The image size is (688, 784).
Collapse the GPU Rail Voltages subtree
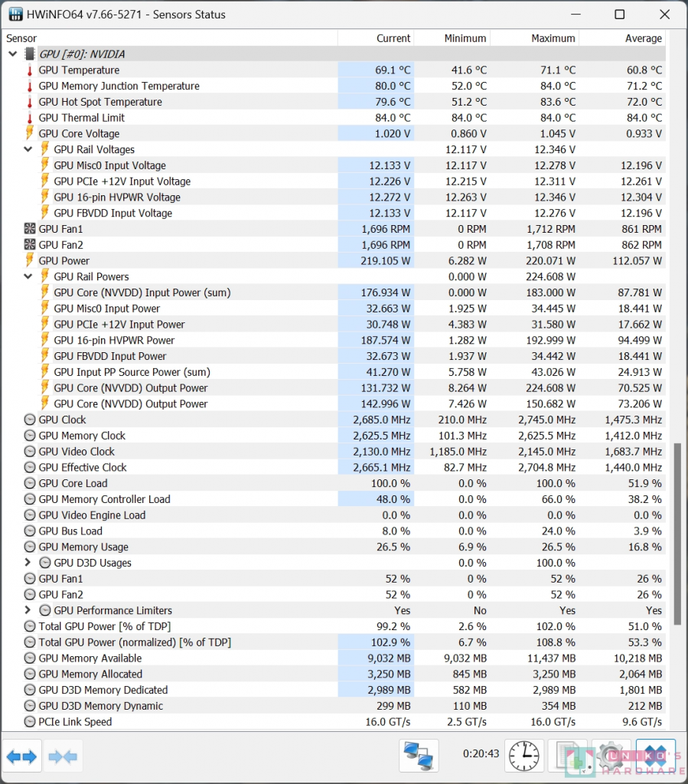tap(28, 149)
